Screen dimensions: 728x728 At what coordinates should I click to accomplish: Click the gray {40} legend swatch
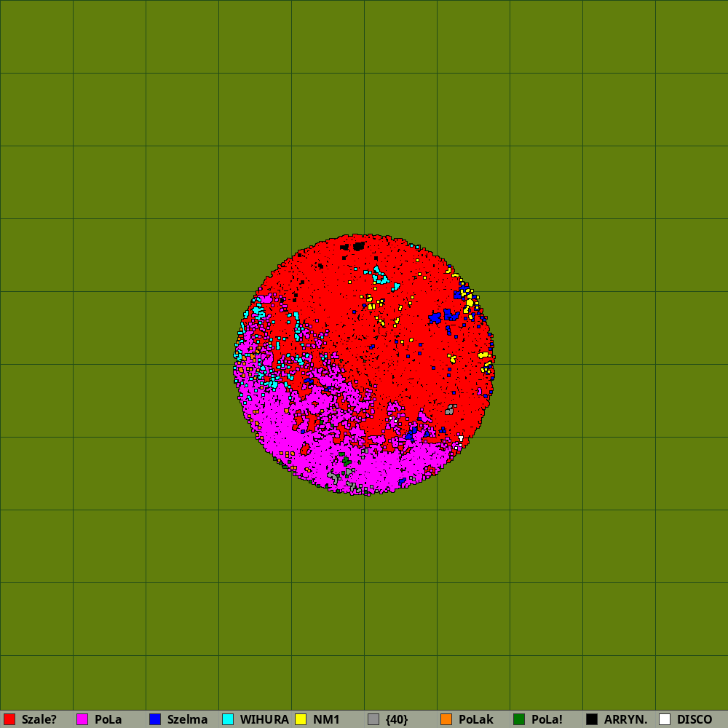click(x=373, y=719)
